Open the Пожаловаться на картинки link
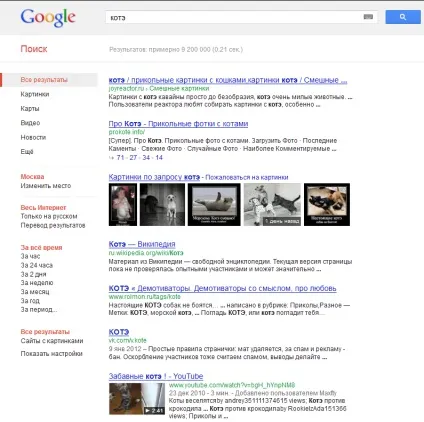Image resolution: width=424 pixels, height=422 pixels. (x=247, y=177)
